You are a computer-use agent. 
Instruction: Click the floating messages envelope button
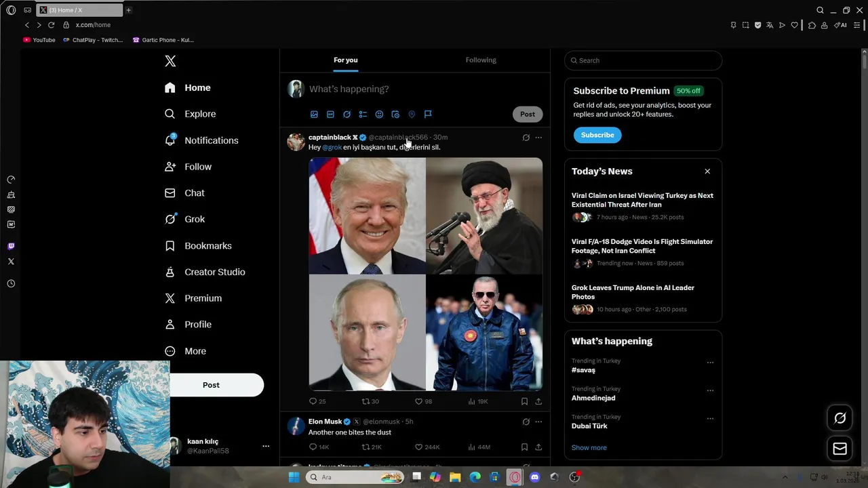(840, 449)
